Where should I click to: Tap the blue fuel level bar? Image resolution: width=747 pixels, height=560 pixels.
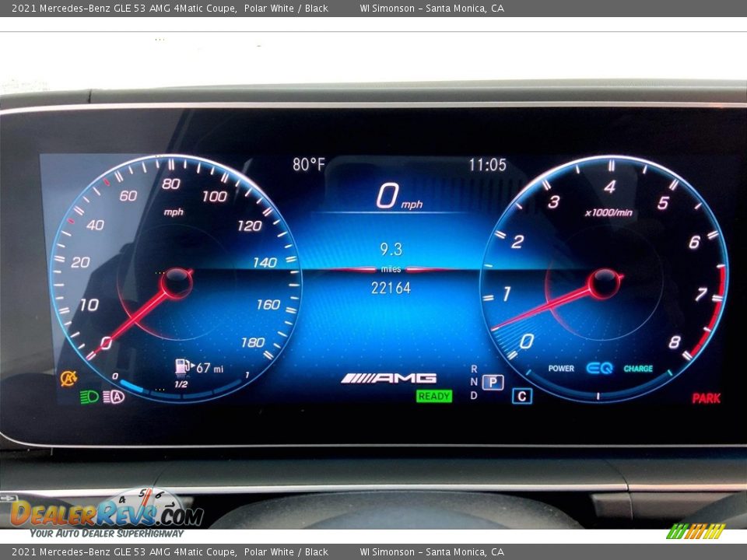coord(132,387)
